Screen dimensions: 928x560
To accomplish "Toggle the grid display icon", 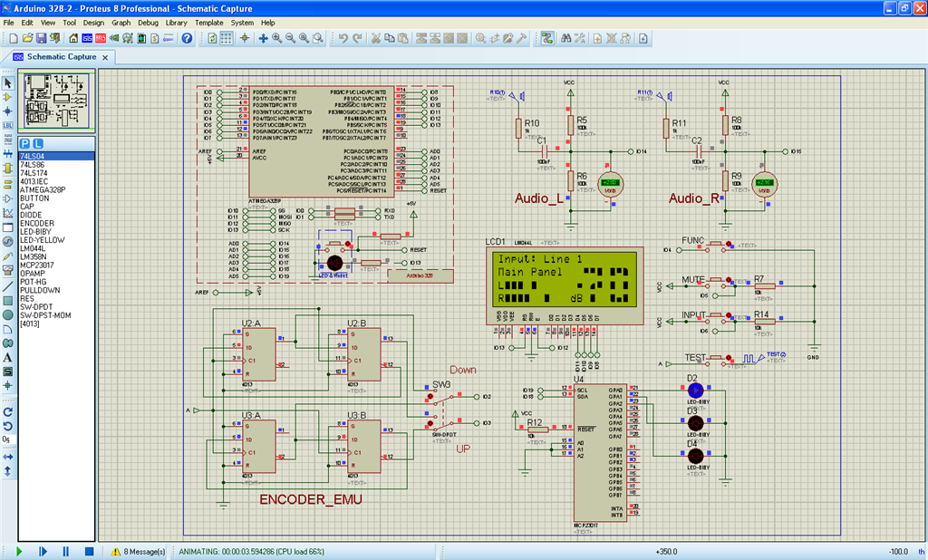I will point(226,38).
